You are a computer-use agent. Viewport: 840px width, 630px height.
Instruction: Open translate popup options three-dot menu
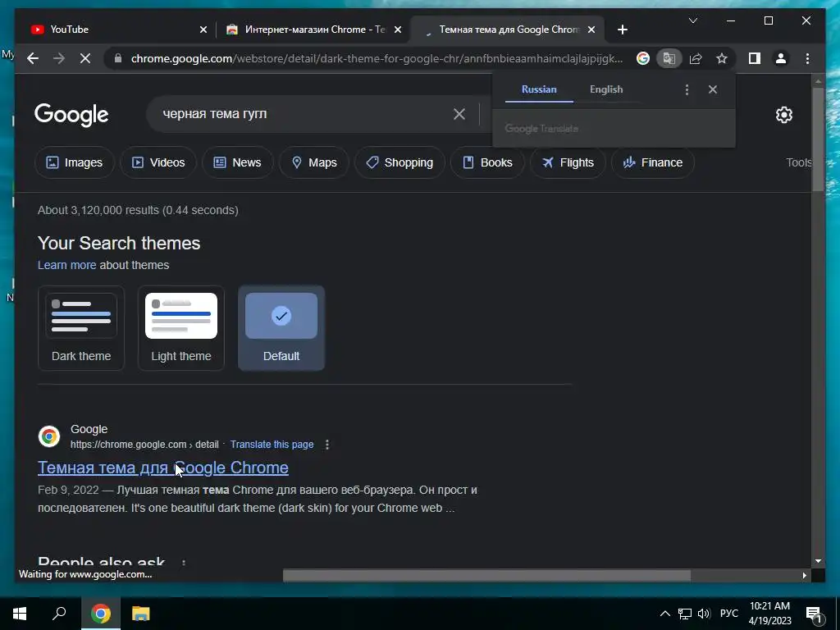pyautogui.click(x=687, y=90)
